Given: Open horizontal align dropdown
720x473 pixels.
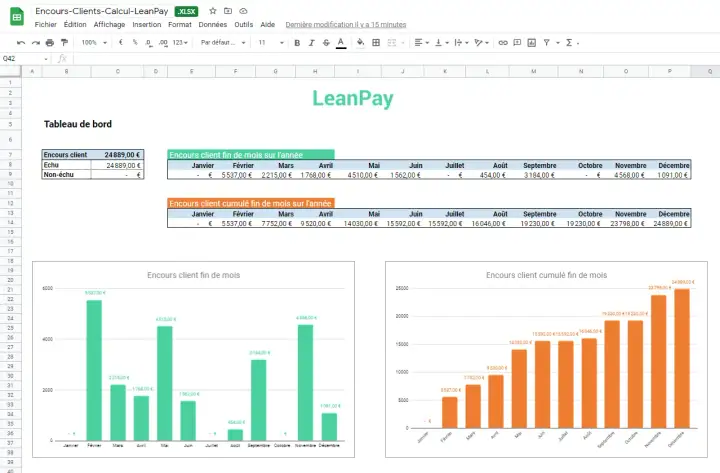Looking at the screenshot, I should tap(422, 43).
